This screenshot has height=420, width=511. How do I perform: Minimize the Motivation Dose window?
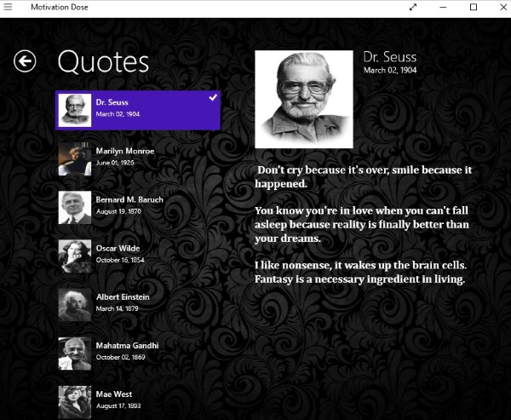tap(443, 7)
